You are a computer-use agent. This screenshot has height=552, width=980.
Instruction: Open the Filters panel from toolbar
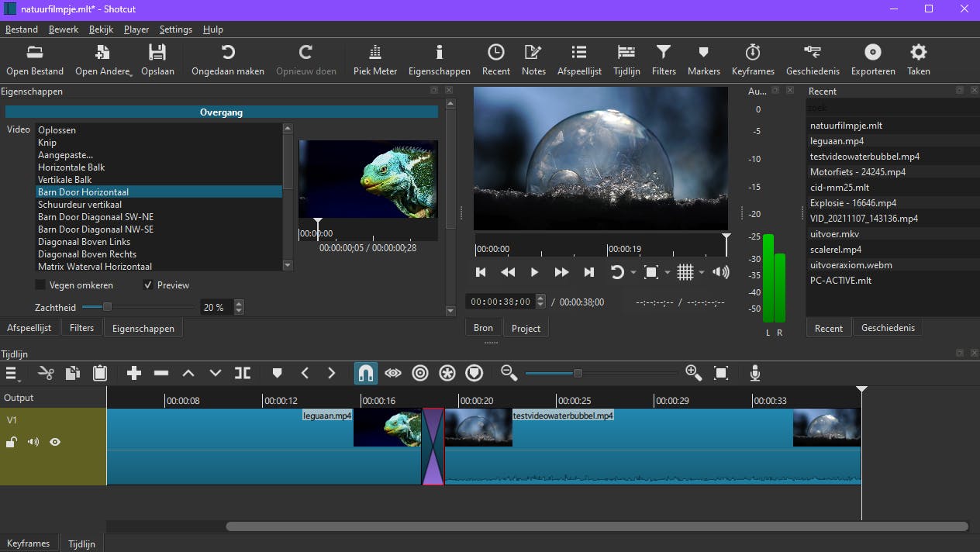(x=663, y=60)
